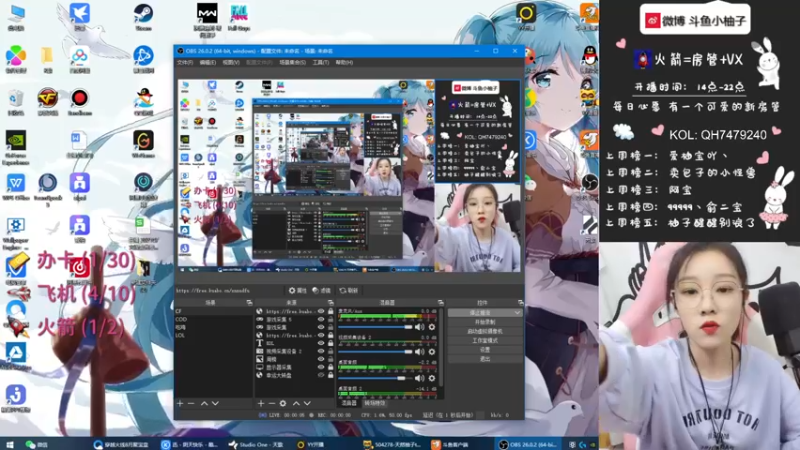This screenshot has height=450, width=800.
Task: Click the 刷新 refresh button
Action: 349,290
